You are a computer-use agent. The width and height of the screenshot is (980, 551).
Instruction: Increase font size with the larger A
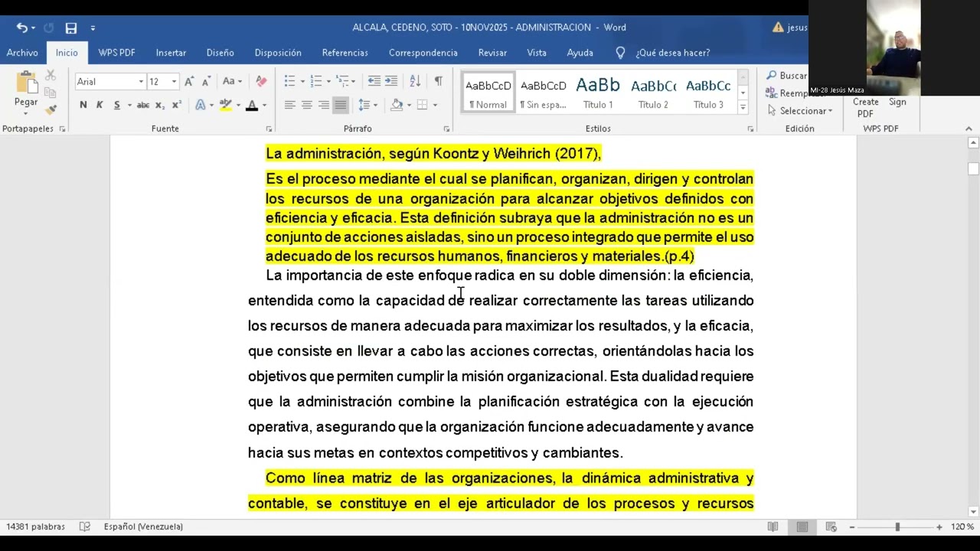pos(189,81)
